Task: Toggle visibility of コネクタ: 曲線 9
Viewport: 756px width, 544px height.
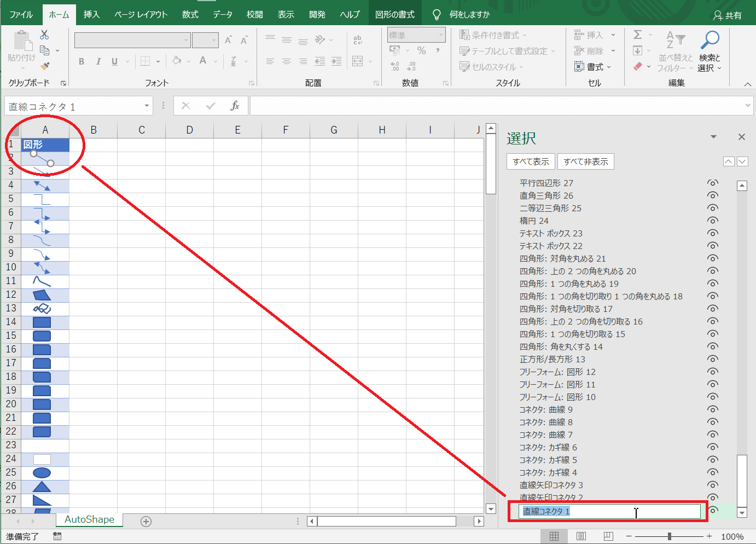Action: pyautogui.click(x=712, y=409)
